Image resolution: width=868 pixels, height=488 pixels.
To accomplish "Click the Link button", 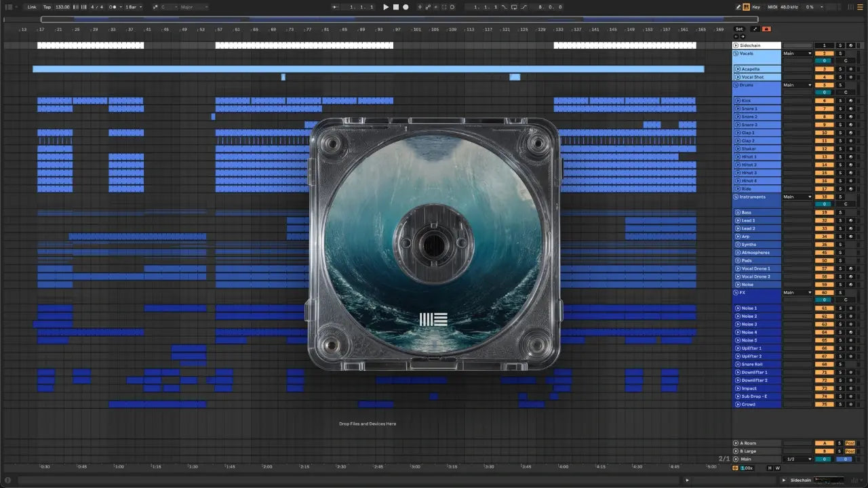I will pos(32,7).
